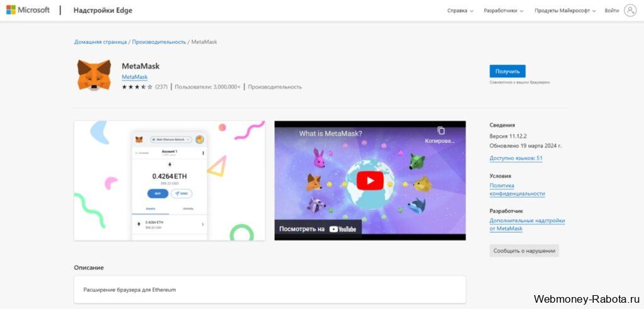Play the What is MetaMask video
Viewport: 644px width, 309px height.
pos(370,181)
